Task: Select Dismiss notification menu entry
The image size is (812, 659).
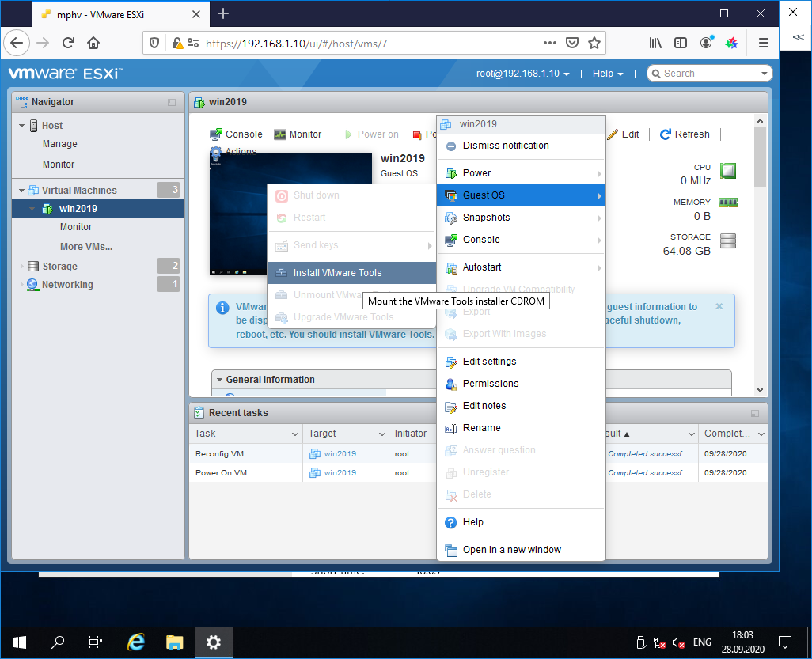Action: click(x=521, y=146)
